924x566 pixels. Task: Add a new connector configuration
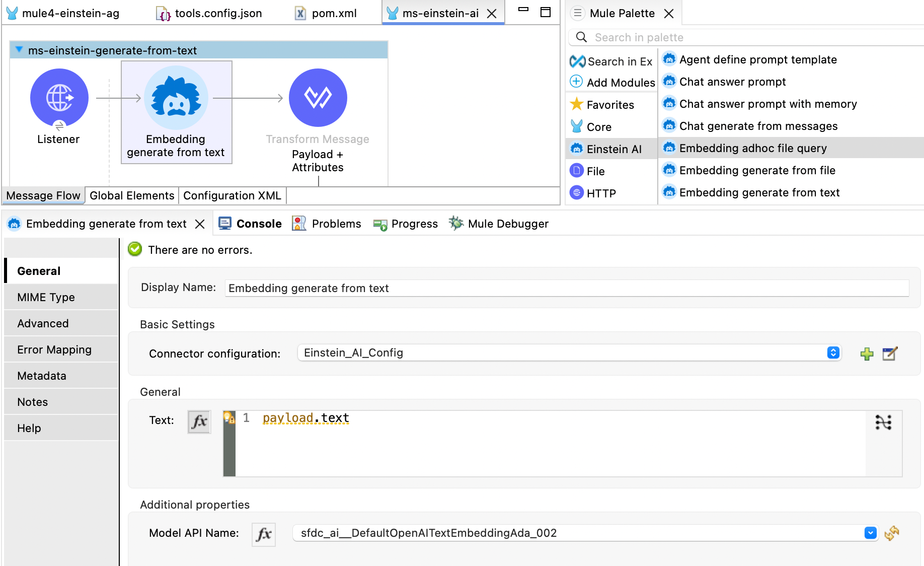(867, 354)
